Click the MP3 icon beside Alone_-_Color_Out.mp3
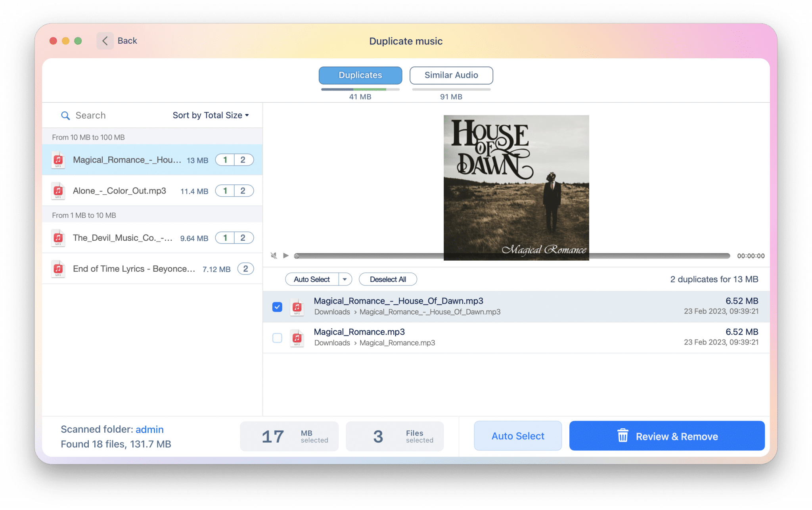 [x=58, y=191]
